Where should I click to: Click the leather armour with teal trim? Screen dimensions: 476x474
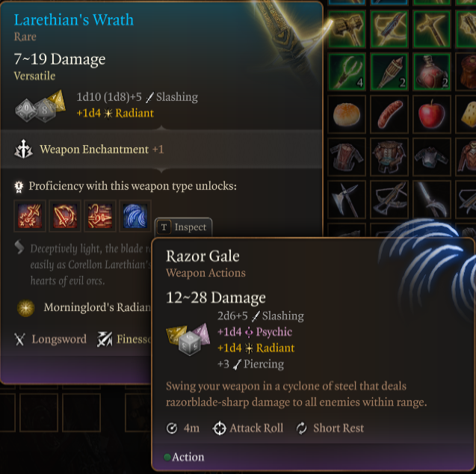tap(389, 157)
